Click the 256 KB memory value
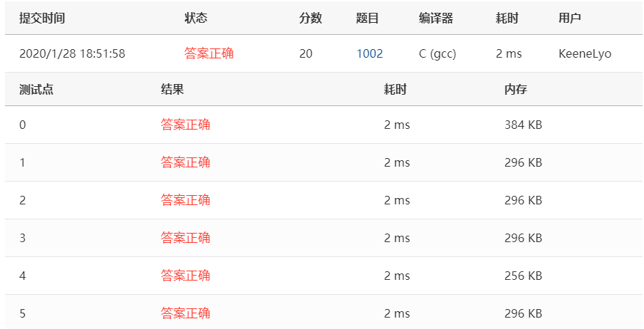Viewport: 644px width, 329px height. click(523, 276)
